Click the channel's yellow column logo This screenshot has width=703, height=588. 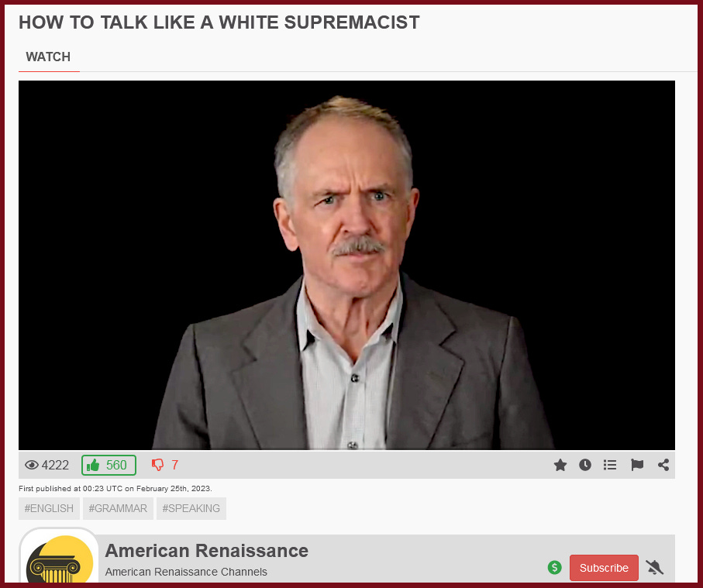tap(60, 559)
